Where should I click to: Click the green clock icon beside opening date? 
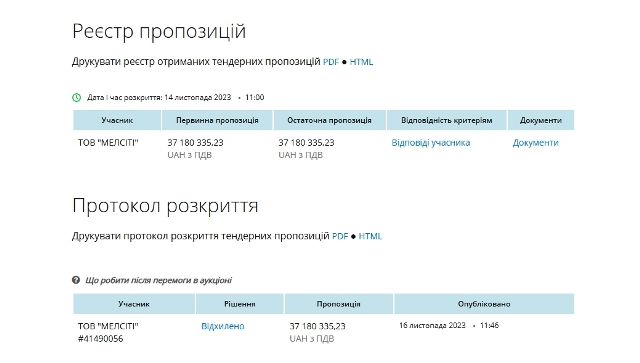click(x=76, y=98)
